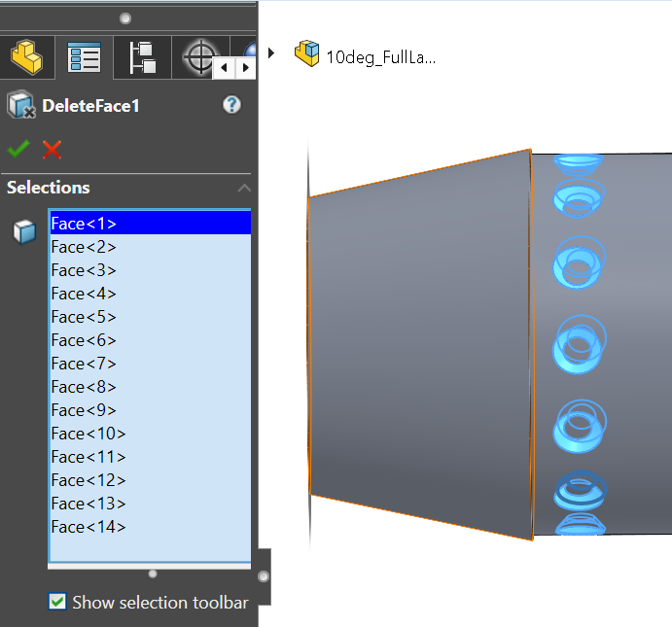Uncheck Show selection toolbar checkbox
The image size is (672, 627).
click(57, 602)
